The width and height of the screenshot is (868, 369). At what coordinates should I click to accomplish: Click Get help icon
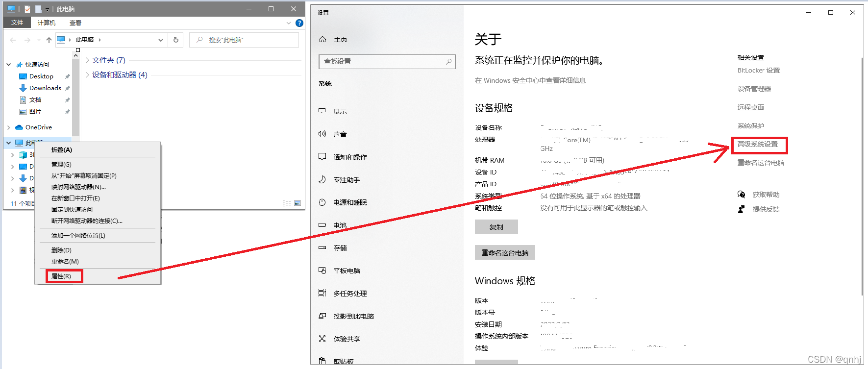click(741, 195)
